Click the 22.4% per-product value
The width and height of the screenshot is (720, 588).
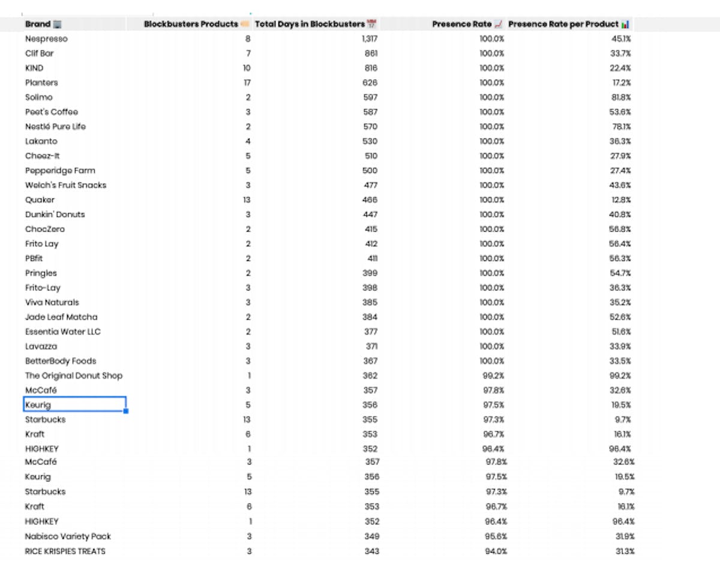[x=621, y=68]
